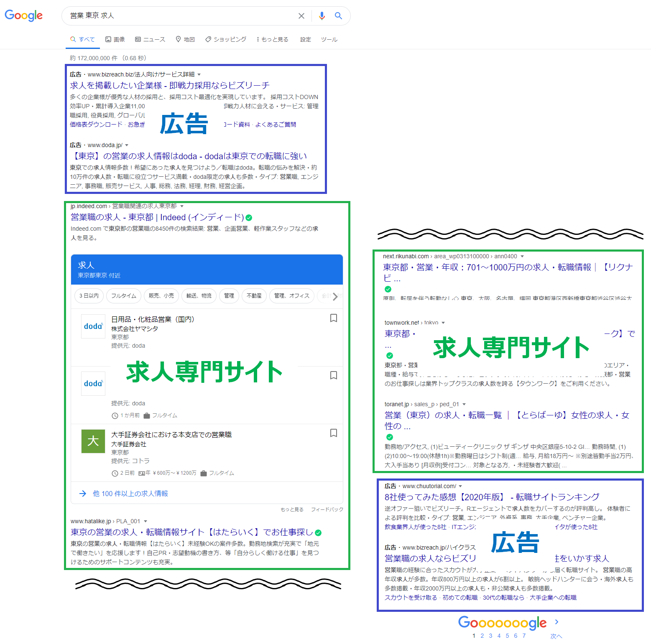The width and height of the screenshot is (651, 644).
Task: Click the blue search magnifier icon
Action: click(338, 16)
